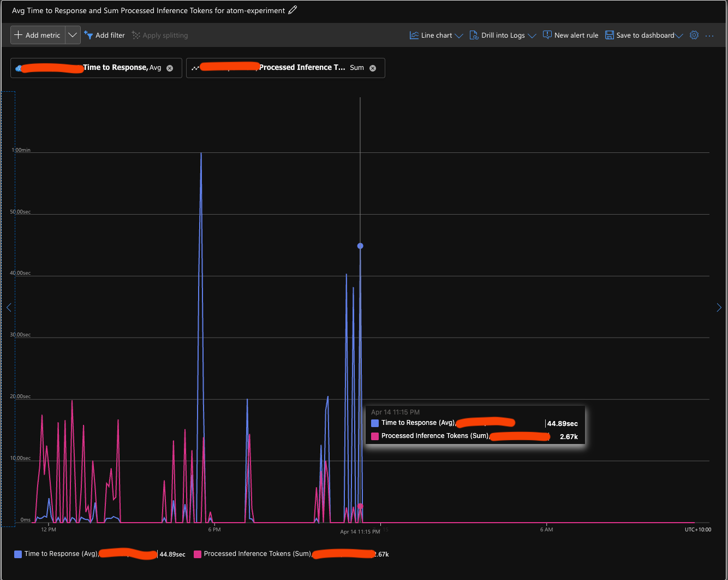
Task: Click the New alert rule button
Action: tap(570, 34)
